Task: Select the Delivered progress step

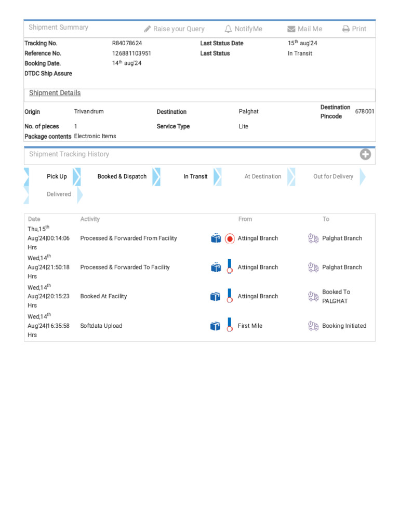Action: tap(59, 194)
